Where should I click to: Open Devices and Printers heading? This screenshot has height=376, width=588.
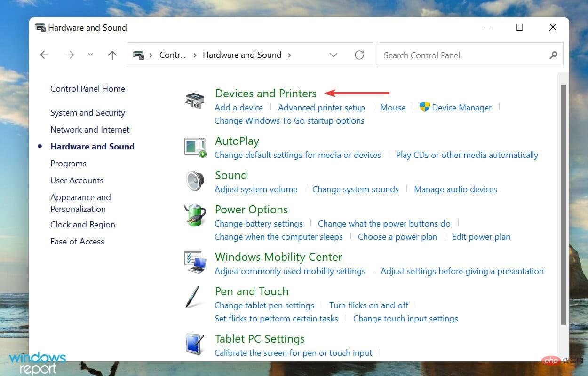point(266,93)
